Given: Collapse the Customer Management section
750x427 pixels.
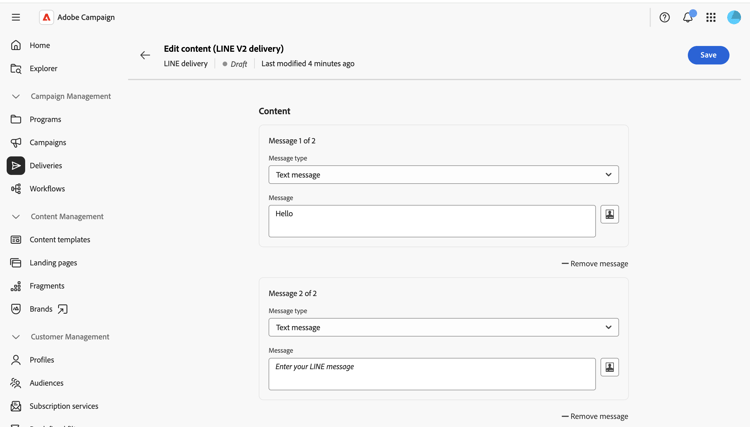Looking at the screenshot, I should pyautogui.click(x=16, y=337).
